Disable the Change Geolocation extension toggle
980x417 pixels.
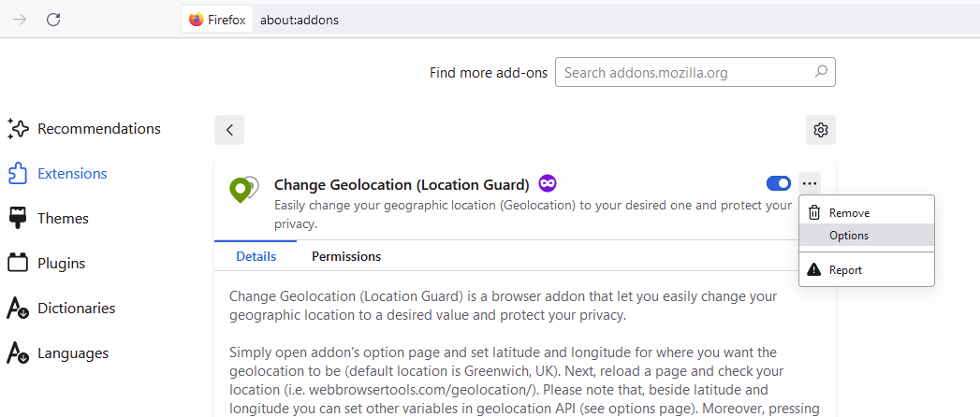(x=778, y=183)
